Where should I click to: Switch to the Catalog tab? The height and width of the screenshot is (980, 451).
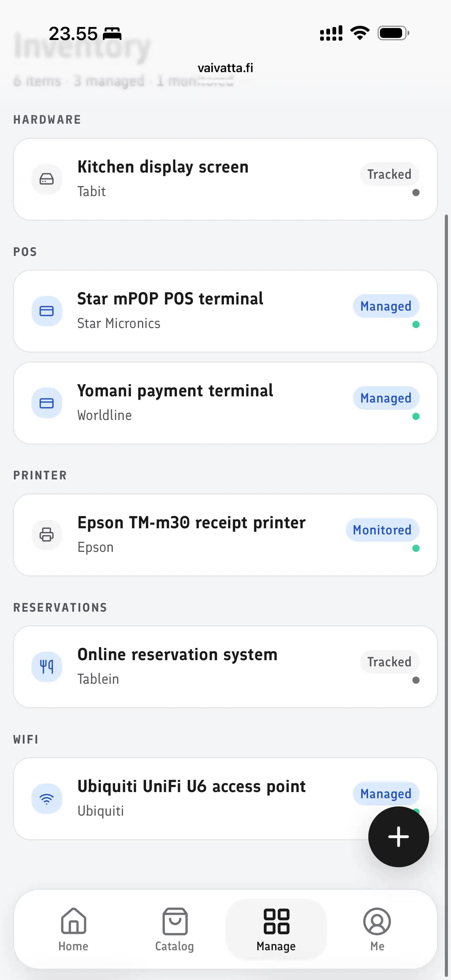[175, 929]
